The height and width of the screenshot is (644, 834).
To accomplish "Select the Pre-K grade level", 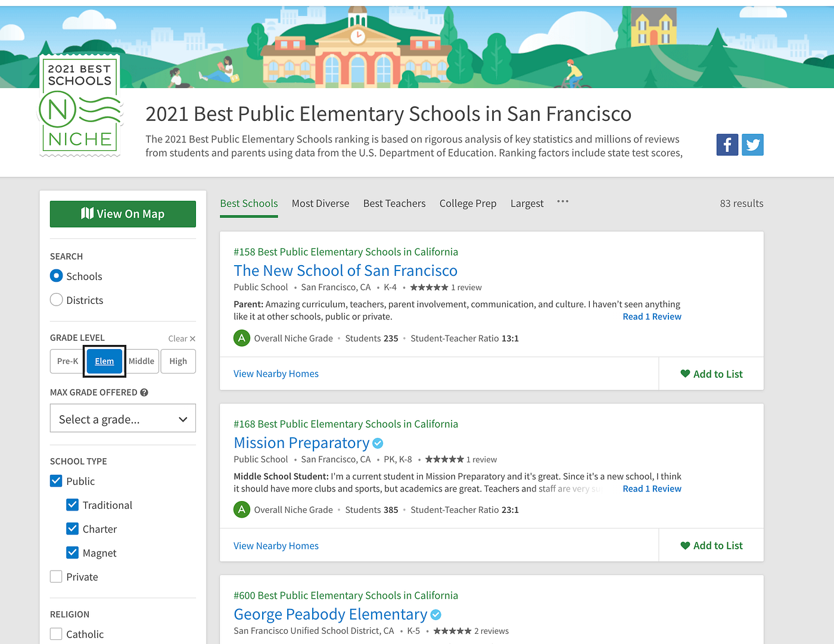I will [x=67, y=361].
